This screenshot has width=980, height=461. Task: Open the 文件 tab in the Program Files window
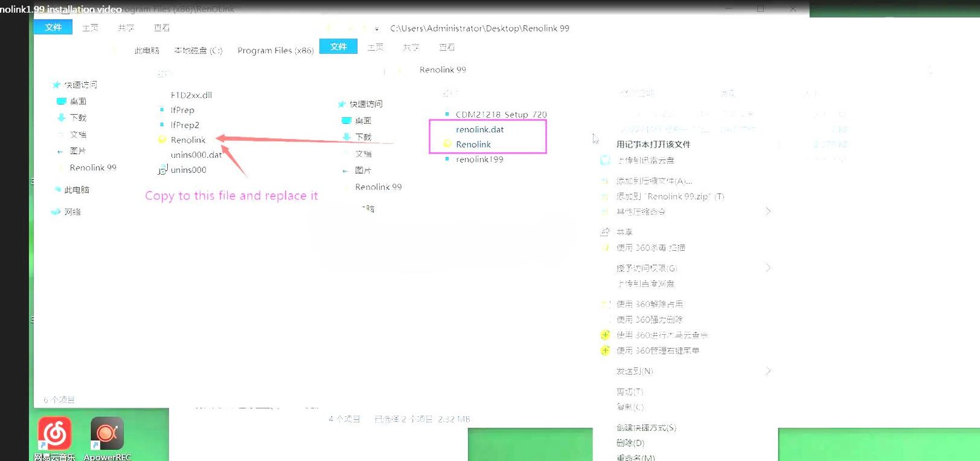(53, 27)
